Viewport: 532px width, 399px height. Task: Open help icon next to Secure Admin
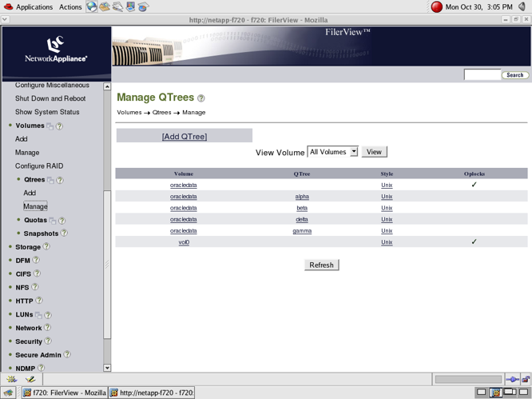tap(67, 354)
